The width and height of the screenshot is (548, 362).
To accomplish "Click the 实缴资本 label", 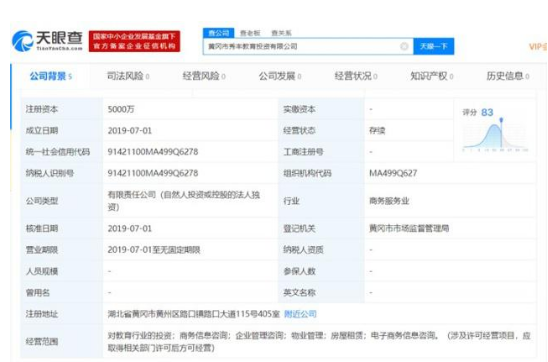I will [300, 109].
